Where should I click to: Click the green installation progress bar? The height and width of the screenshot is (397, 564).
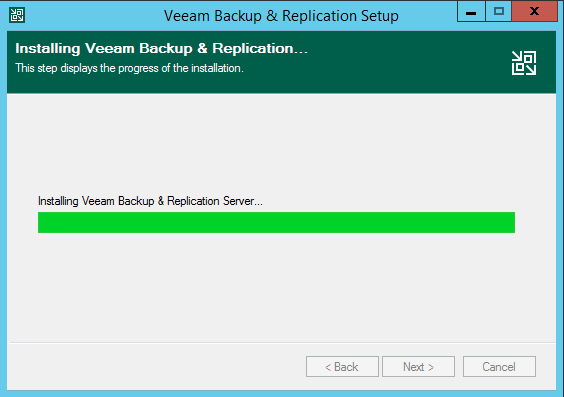[276, 222]
